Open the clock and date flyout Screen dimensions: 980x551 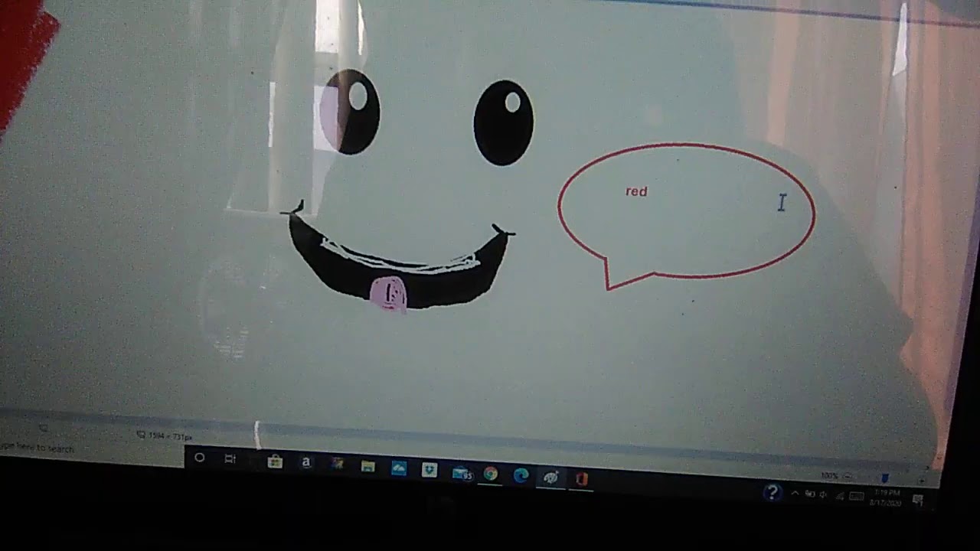tap(886, 497)
